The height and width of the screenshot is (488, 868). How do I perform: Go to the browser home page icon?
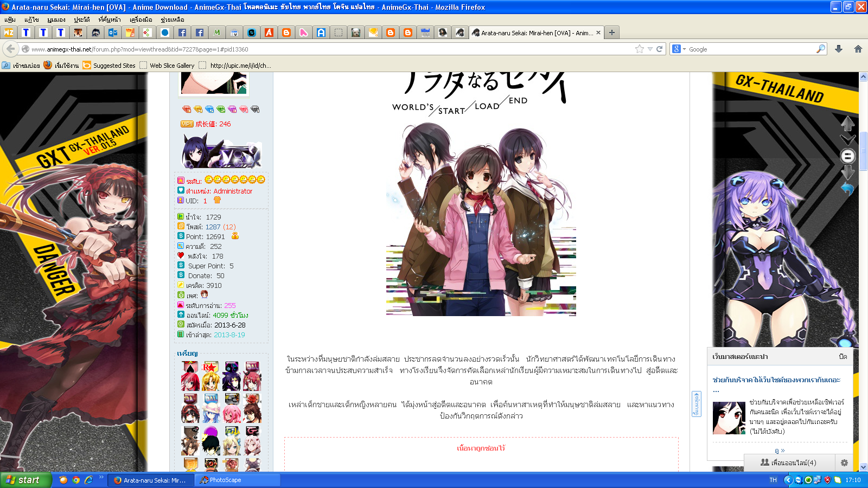tap(858, 49)
